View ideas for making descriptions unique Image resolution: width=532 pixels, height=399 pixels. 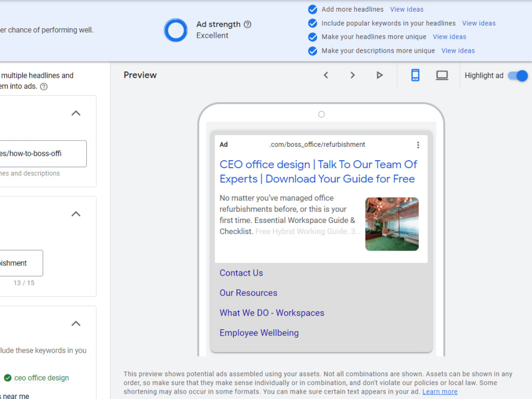point(458,51)
